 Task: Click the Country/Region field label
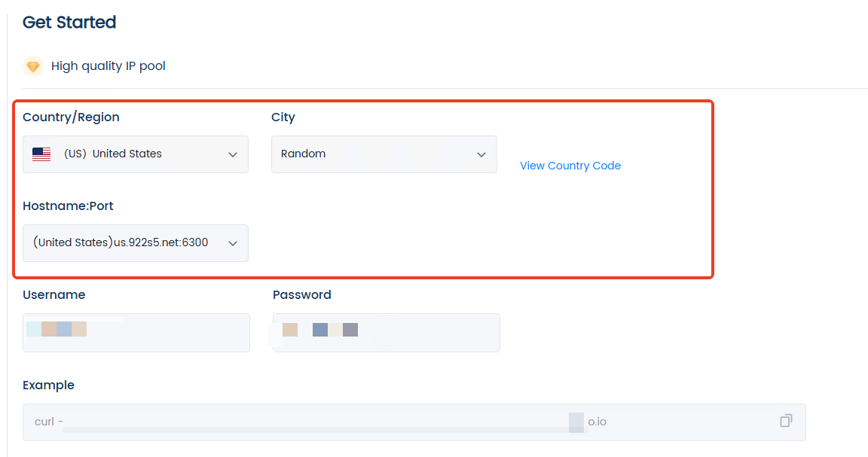71,117
